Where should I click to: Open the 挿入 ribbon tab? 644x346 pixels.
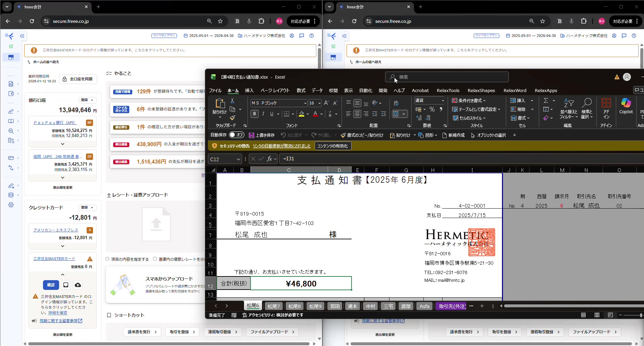tap(249, 91)
